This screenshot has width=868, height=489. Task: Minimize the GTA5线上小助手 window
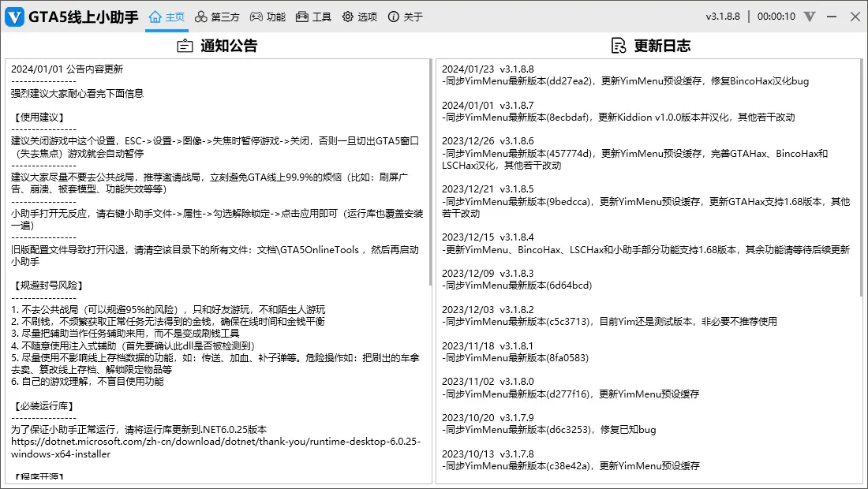[832, 17]
